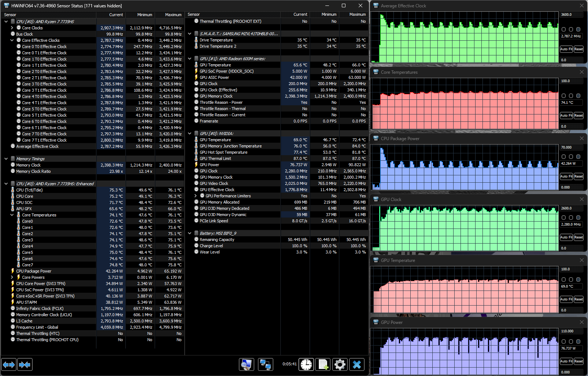Click the 110.000 maximum field in GPU Power graph
588x376 pixels.
(x=571, y=331)
